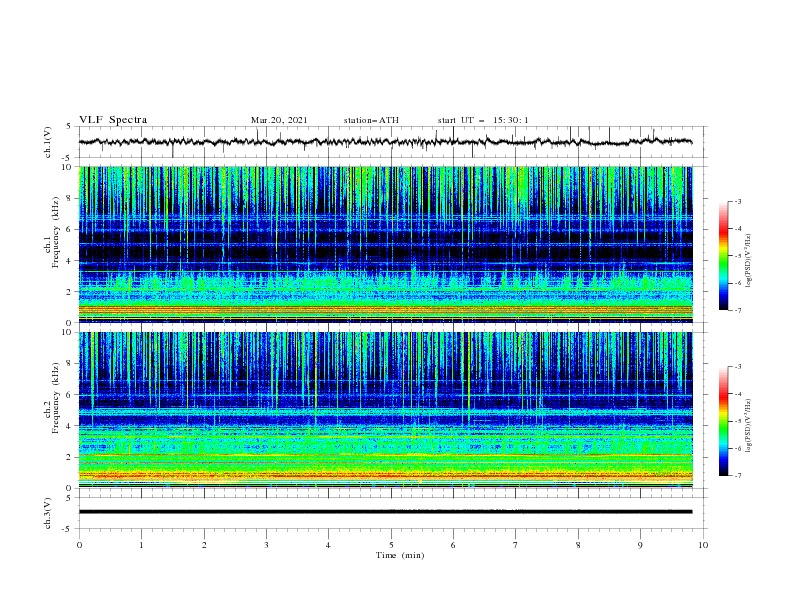This screenshot has width=792, height=612.
Task: Click the 'ch.3(V)' axis label
Action: coord(48,513)
